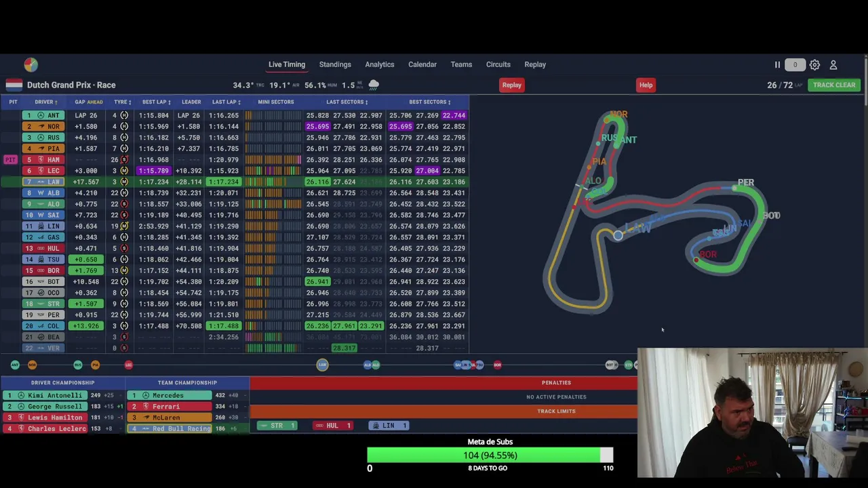The image size is (868, 488).
Task: Select the COL driver badge
Action: pos(43,326)
